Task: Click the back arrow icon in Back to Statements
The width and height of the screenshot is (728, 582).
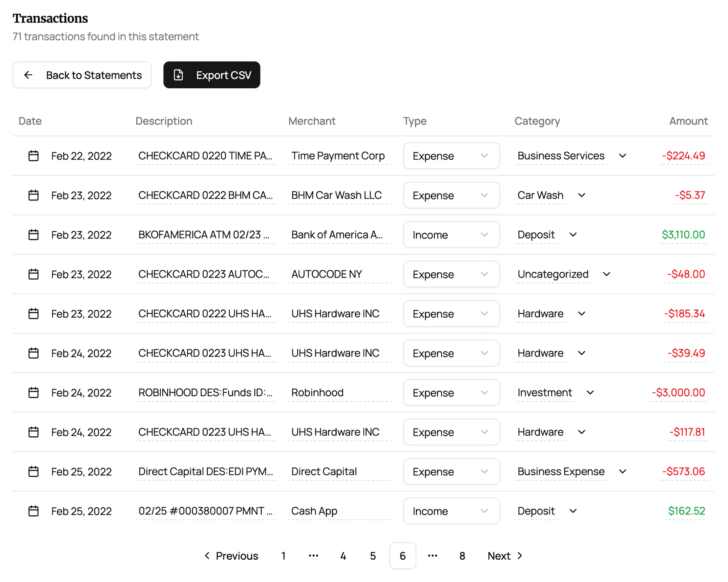Action: coord(28,75)
